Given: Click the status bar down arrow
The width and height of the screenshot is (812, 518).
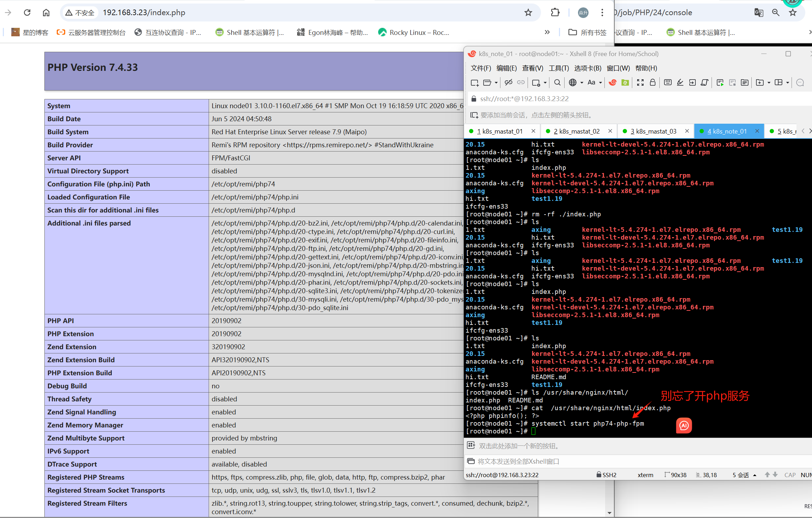Looking at the screenshot, I should coord(775,475).
